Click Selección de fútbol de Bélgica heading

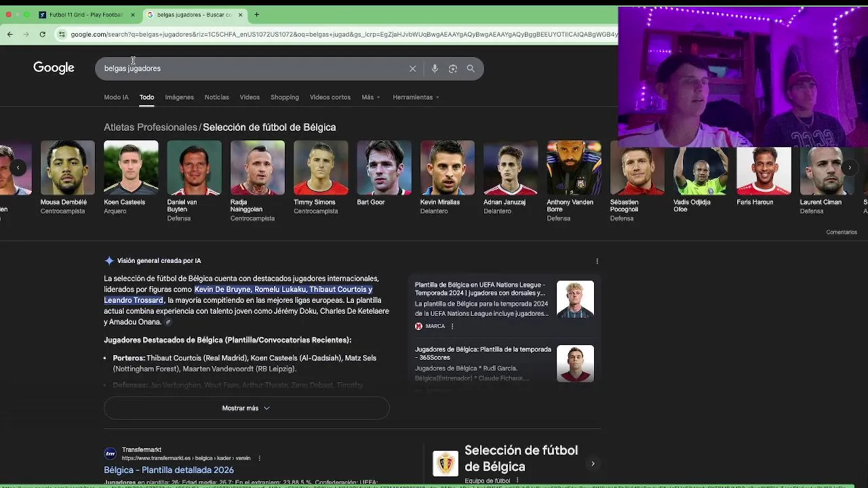(x=269, y=127)
